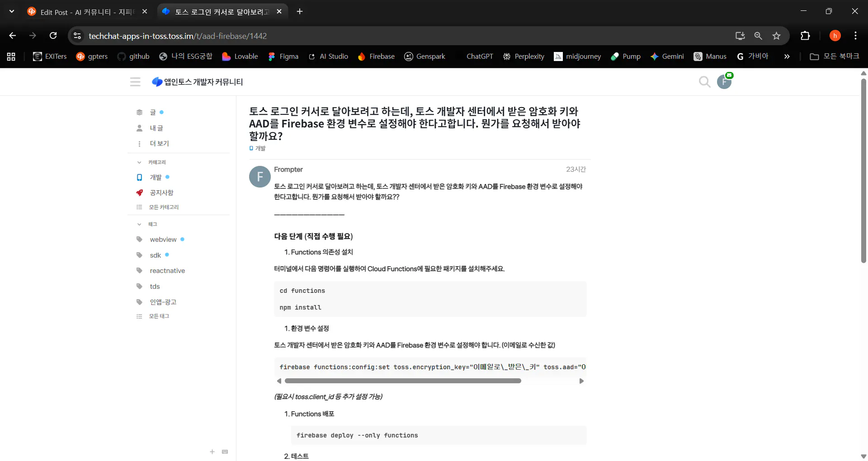This screenshot has width=868, height=461.
Task: Open a new browser tab
Action: click(x=300, y=12)
